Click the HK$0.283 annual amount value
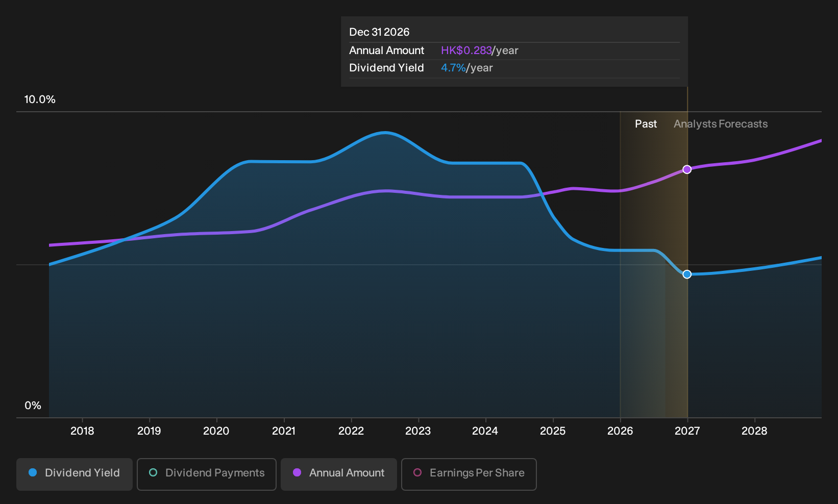The width and height of the screenshot is (838, 504). coord(466,51)
